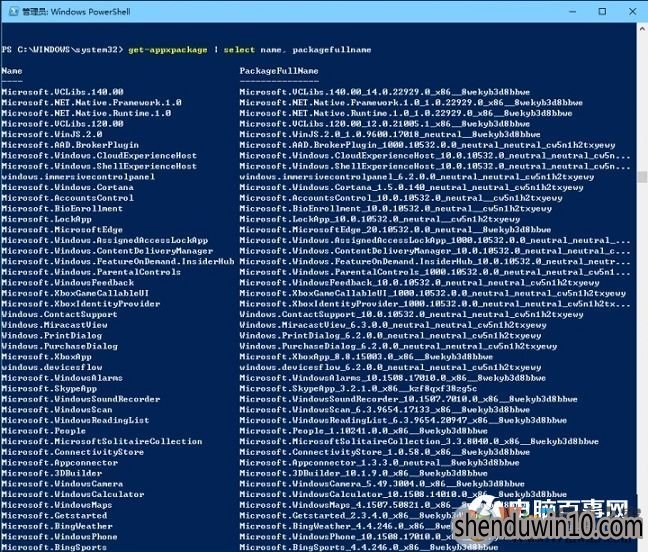Click the SkypeApp_3.2.1.0_x86 full package name
The image size is (648, 552).
click(358, 388)
